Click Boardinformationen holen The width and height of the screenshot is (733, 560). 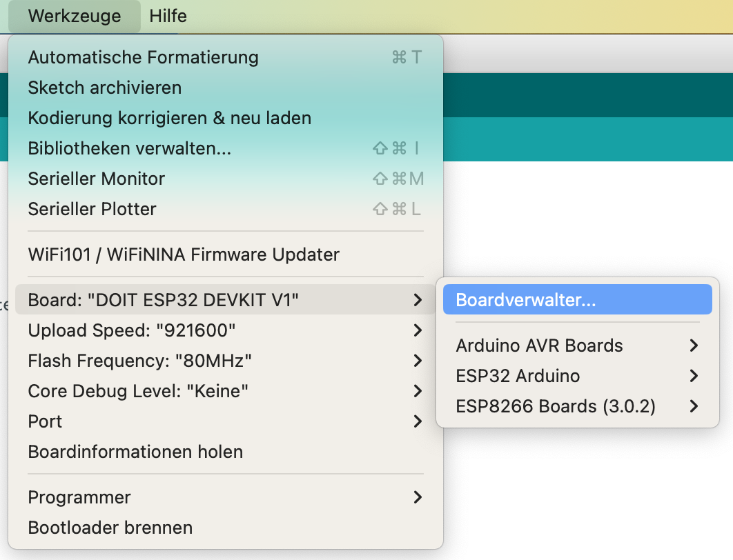point(135,452)
